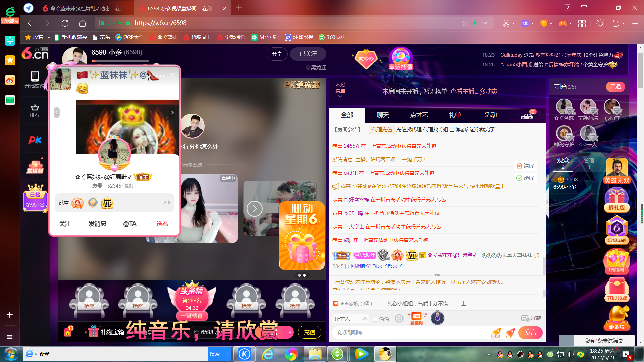Click the next arrow on profile photo

pos(172,113)
